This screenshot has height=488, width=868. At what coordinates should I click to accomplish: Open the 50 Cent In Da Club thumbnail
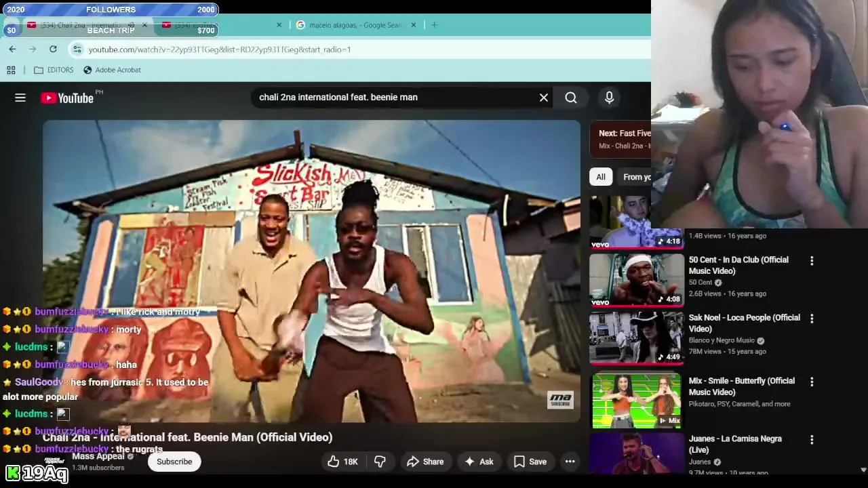coord(636,280)
